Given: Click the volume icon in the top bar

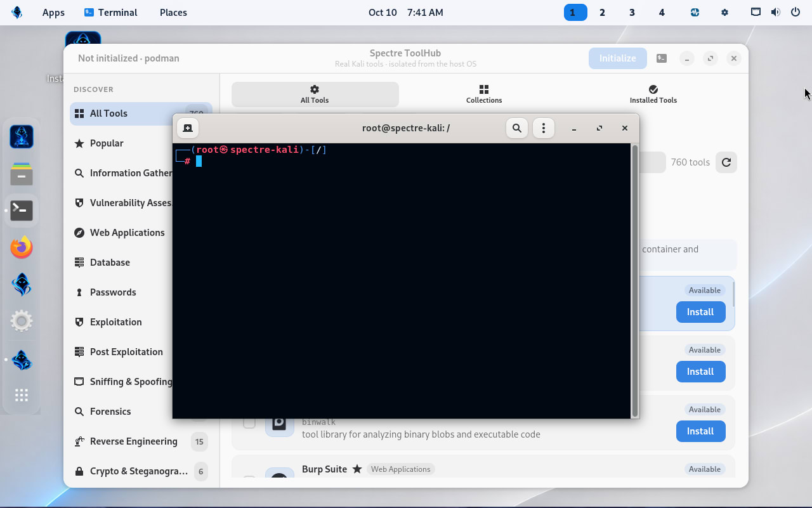Looking at the screenshot, I should [775, 12].
